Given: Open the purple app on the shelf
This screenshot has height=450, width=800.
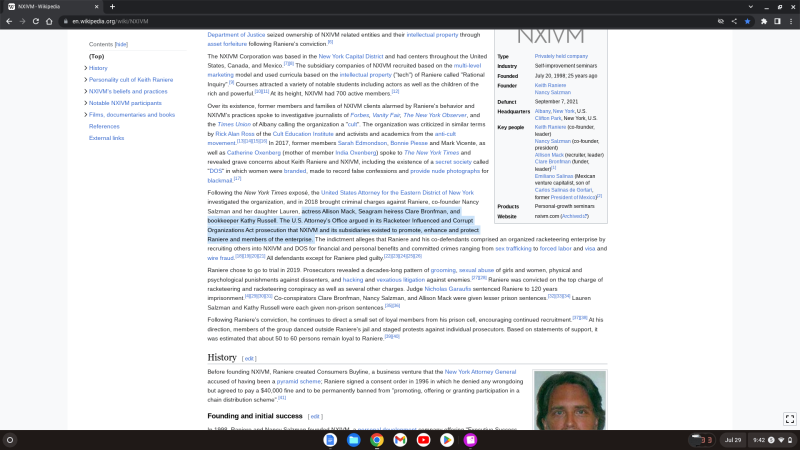Looking at the screenshot, I should (470, 440).
